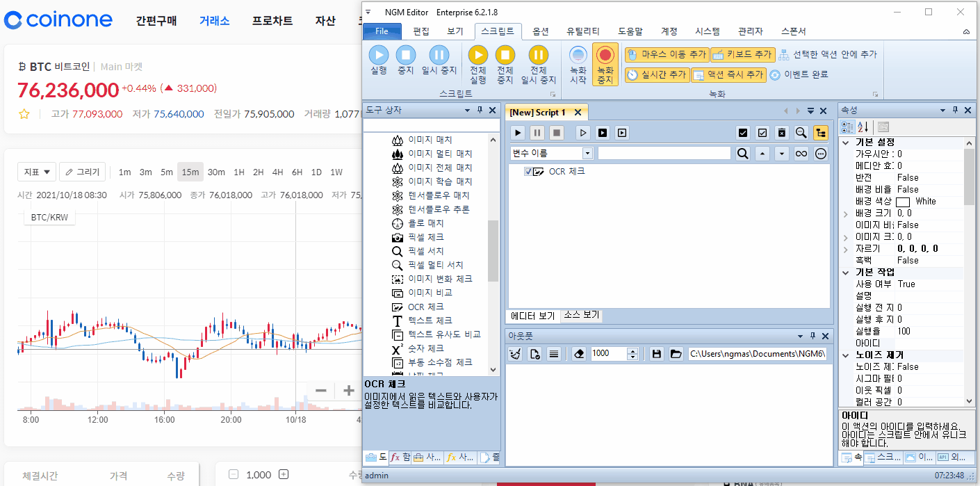Click the save icon in Output panel
This screenshot has width=980, height=486.
click(656, 354)
